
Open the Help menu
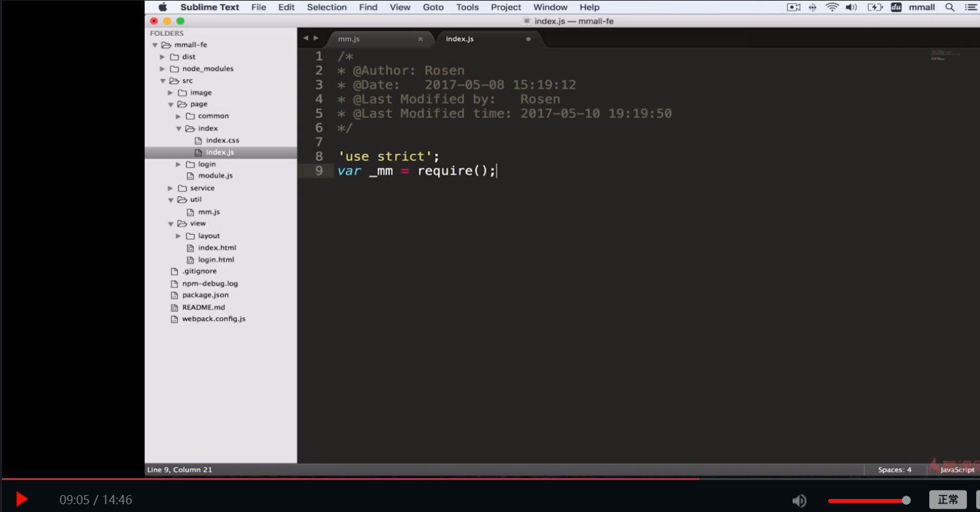(x=590, y=7)
